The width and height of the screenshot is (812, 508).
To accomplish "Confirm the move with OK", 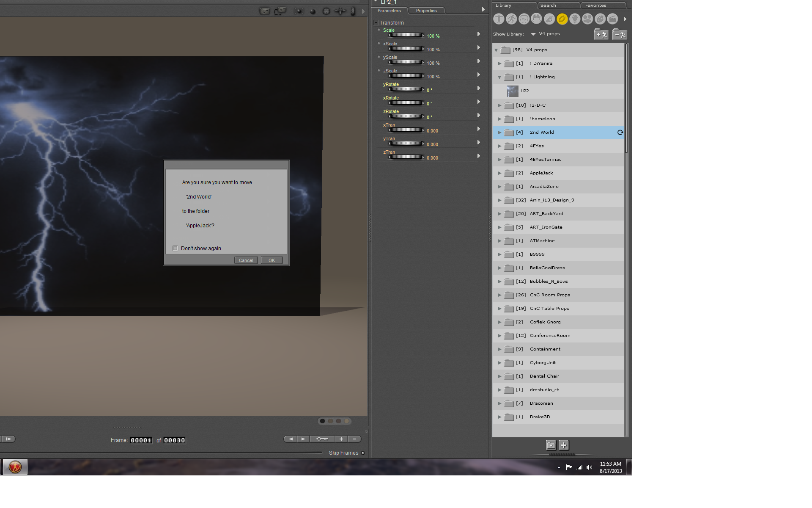I will (272, 260).
